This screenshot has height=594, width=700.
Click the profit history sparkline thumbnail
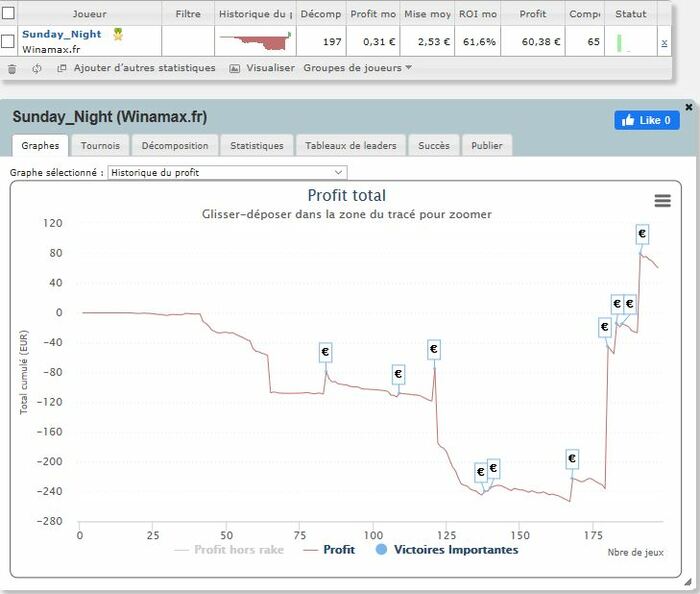[255, 41]
